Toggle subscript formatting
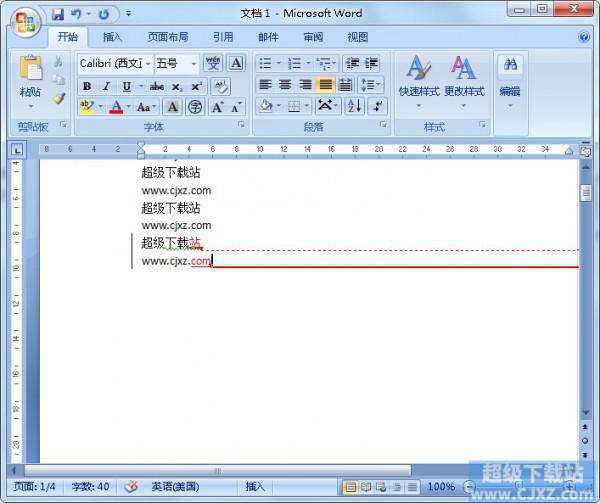Viewport: 600px width, 503px height. (x=176, y=86)
